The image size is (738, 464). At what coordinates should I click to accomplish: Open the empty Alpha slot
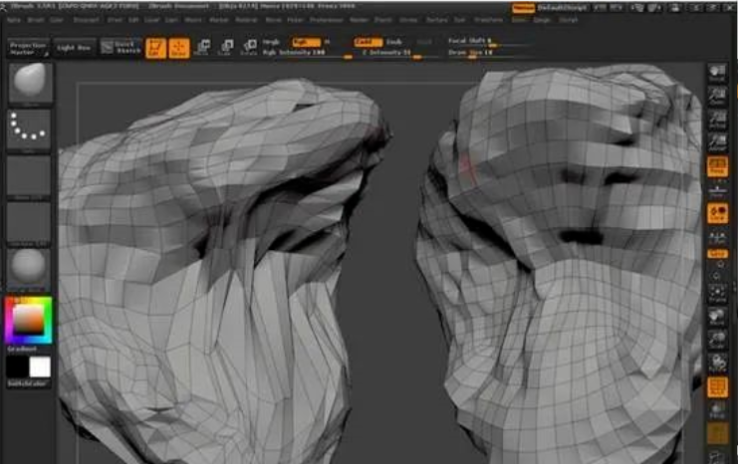click(29, 176)
